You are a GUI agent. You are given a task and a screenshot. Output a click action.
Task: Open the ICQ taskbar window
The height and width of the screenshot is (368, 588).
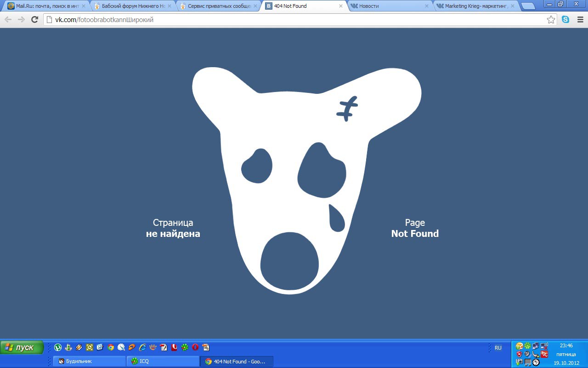click(x=163, y=361)
